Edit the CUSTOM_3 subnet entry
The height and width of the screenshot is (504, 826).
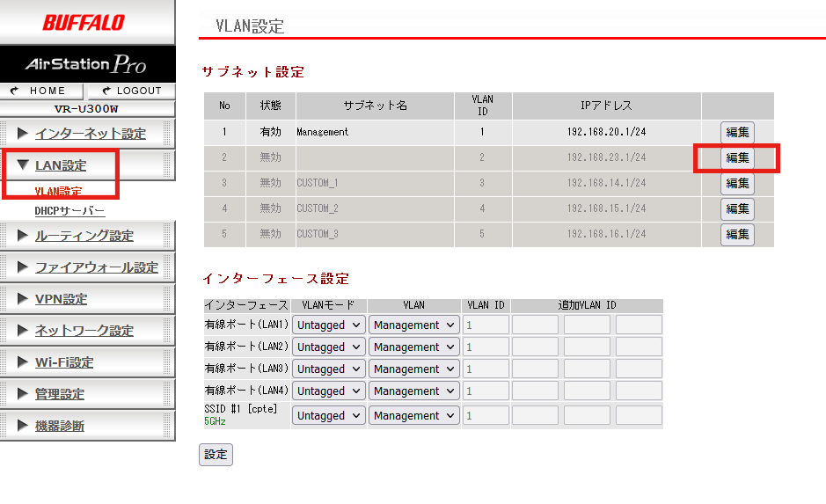pyautogui.click(x=737, y=235)
